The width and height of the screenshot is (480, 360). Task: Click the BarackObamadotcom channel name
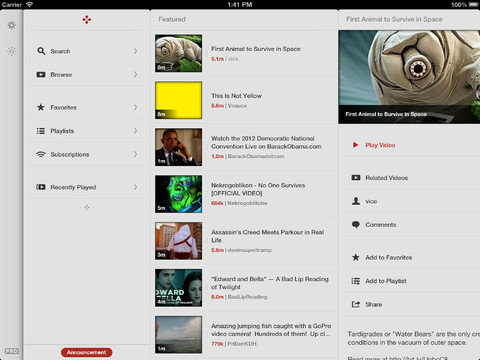click(x=256, y=156)
